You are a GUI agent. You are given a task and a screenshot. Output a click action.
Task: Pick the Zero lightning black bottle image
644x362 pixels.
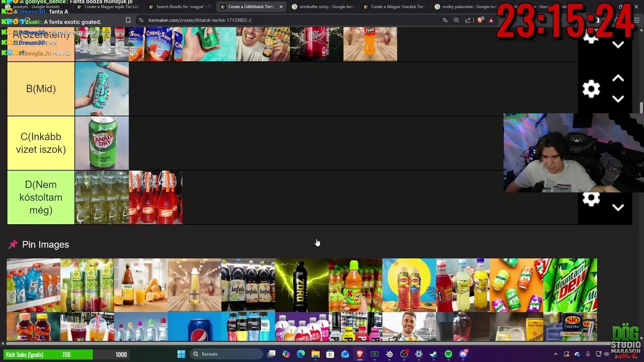[x=302, y=285]
